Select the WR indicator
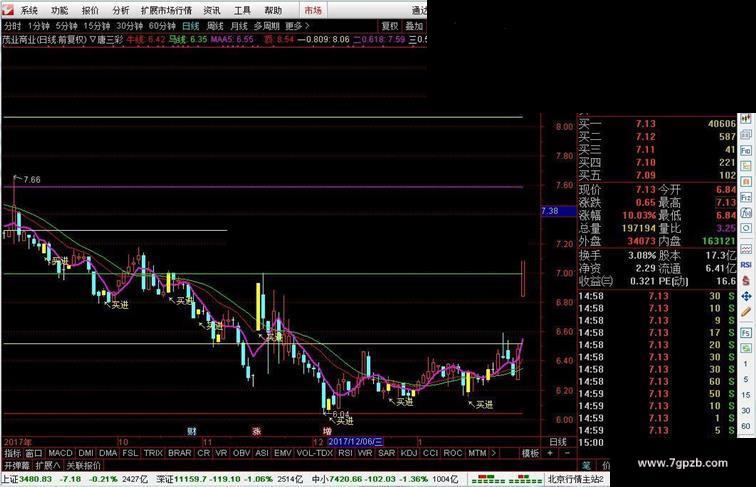The height and width of the screenshot is (487, 756). (x=365, y=453)
